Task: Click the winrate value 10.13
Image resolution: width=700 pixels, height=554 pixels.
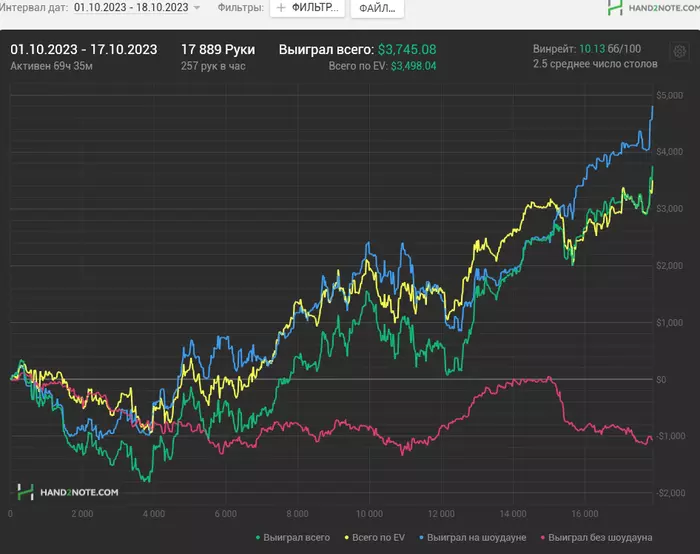Action: click(594, 48)
